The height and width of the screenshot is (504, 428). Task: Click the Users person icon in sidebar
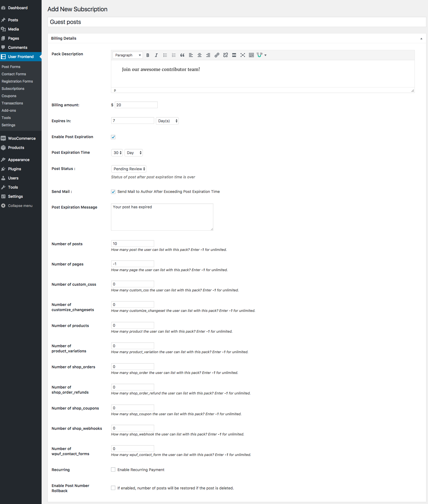(3, 178)
